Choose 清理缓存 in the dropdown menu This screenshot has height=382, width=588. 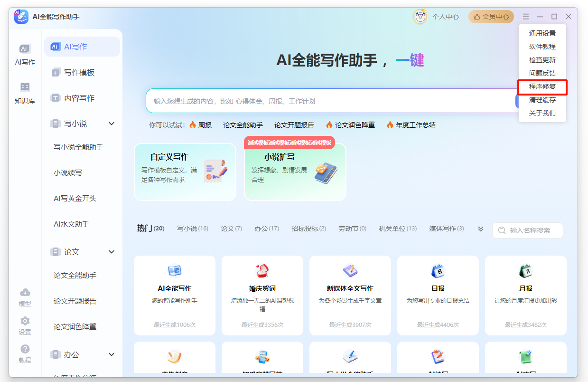pos(542,100)
